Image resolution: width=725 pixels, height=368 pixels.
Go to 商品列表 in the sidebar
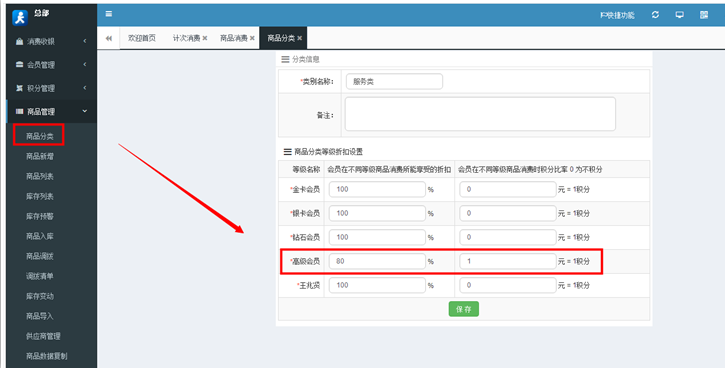click(x=40, y=177)
